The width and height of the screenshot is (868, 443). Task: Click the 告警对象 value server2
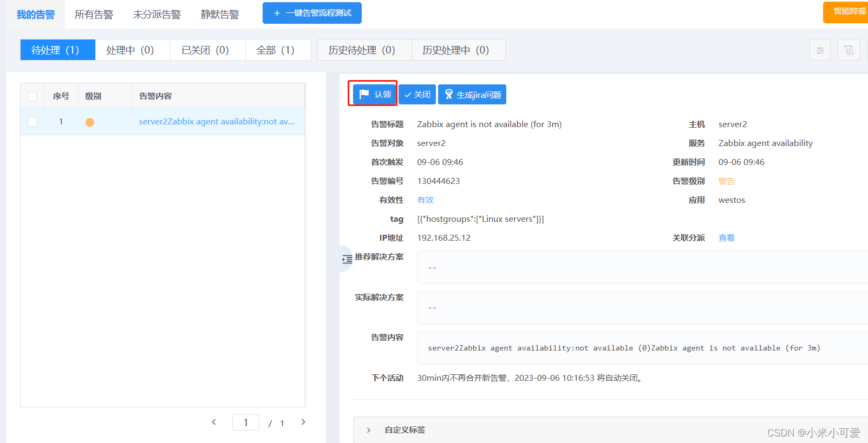coord(432,143)
